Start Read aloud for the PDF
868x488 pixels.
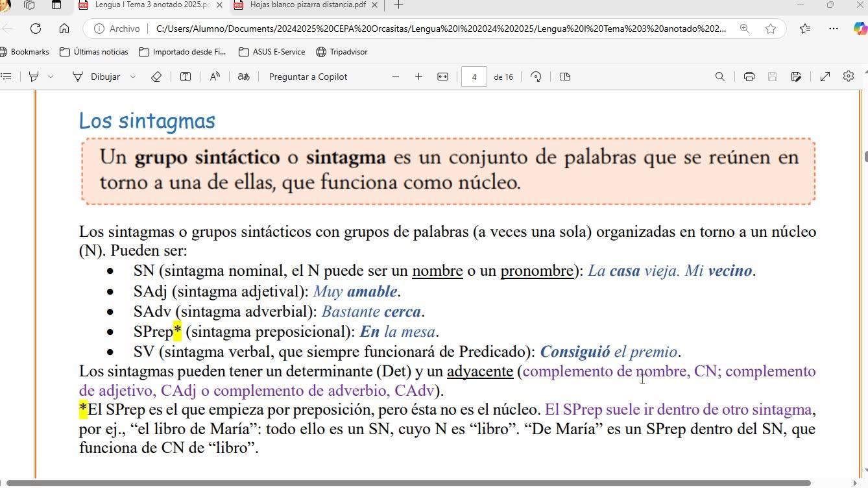(x=215, y=77)
